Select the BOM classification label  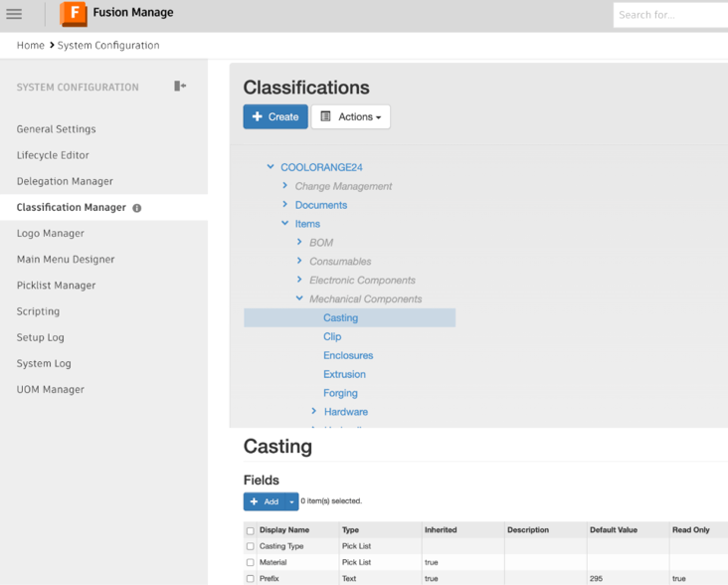(x=321, y=243)
